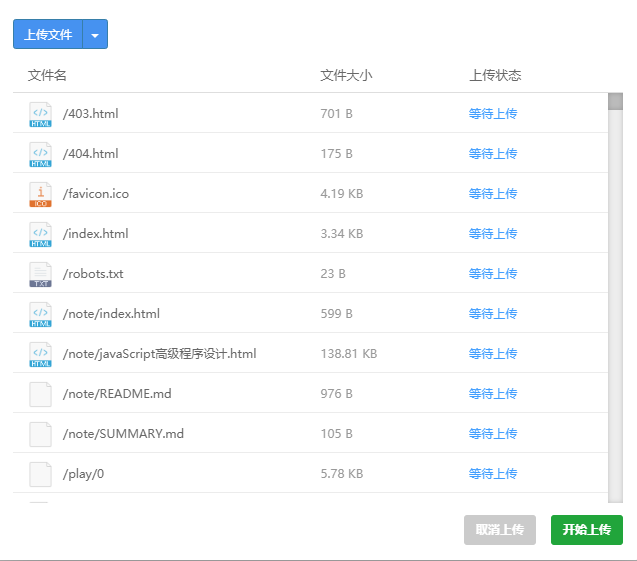
Task: Click the file name /note/javaScript高级程序设计.html
Action: [x=160, y=353]
